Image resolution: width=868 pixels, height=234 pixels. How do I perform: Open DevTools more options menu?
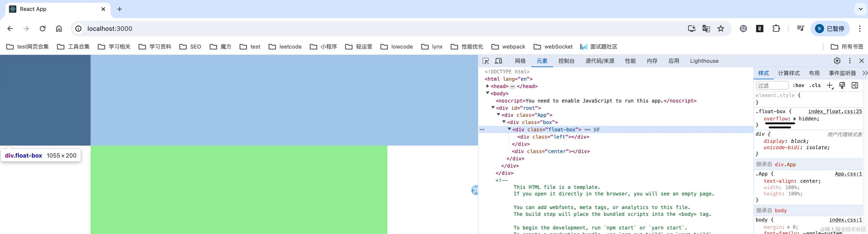click(x=850, y=61)
